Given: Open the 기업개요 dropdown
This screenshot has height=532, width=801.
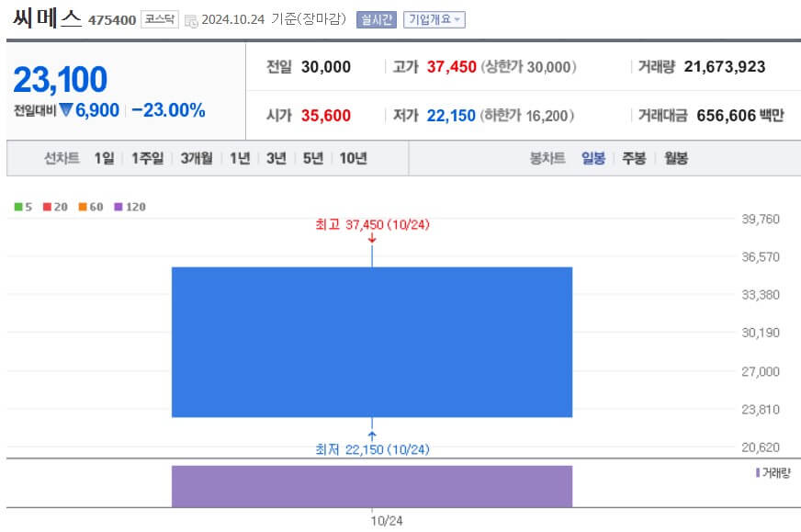Looking at the screenshot, I should [x=435, y=19].
